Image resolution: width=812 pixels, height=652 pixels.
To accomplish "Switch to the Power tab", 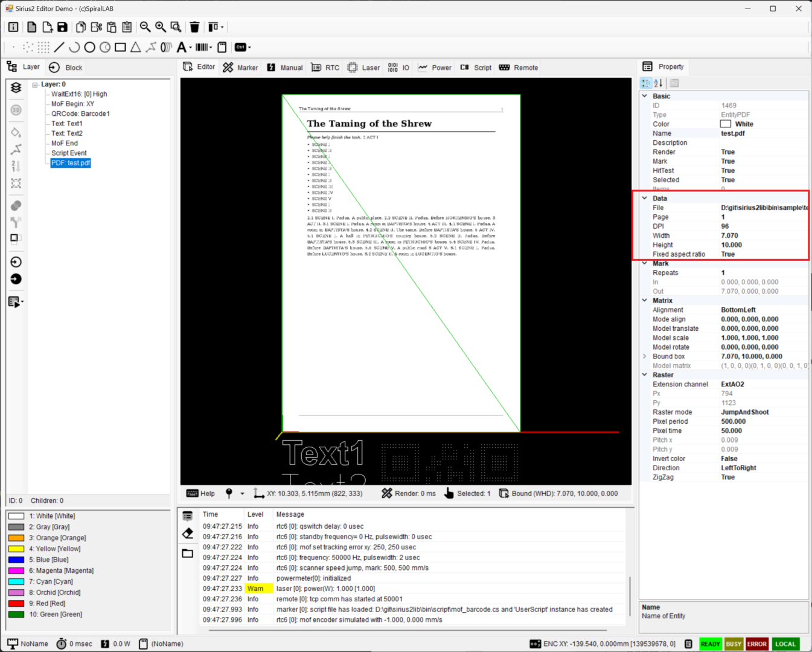I will tap(435, 68).
